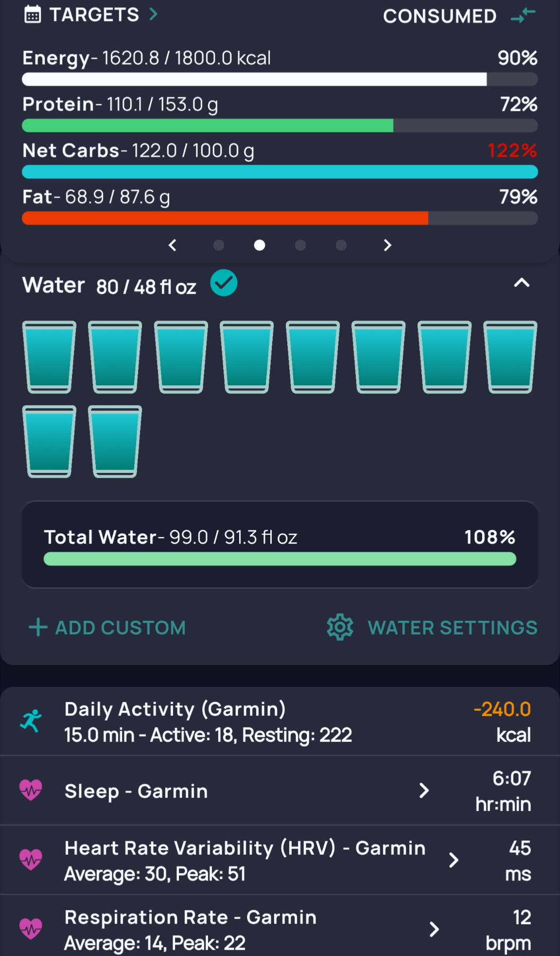Select the third page indicator dot
This screenshot has width=560, height=956.
point(300,245)
